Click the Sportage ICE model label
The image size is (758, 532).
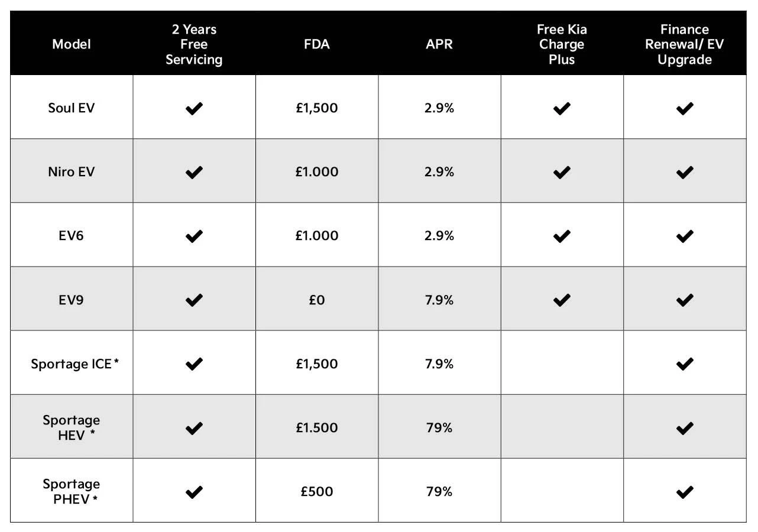click(72, 364)
